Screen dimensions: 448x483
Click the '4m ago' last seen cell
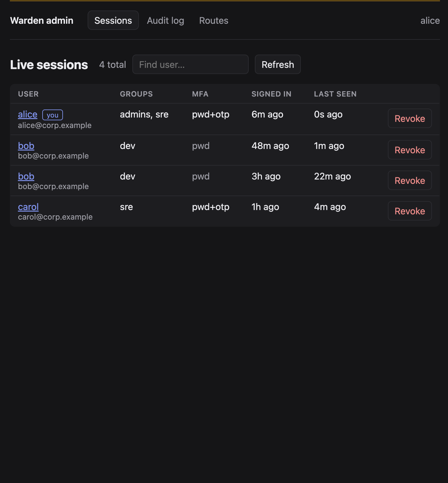[330, 207]
